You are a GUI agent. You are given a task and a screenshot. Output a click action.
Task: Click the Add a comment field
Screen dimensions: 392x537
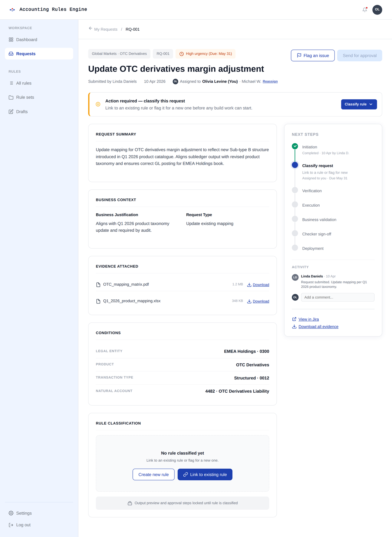338,297
